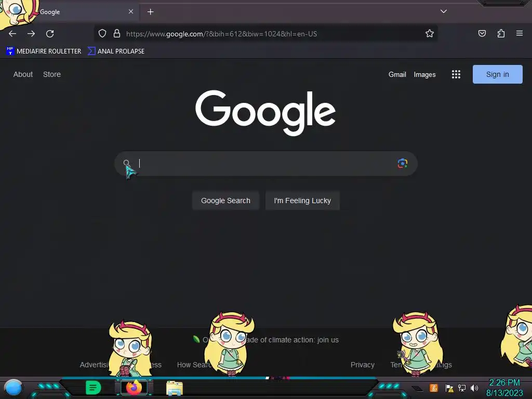
Task: Click the Google Search button
Action: click(225, 201)
